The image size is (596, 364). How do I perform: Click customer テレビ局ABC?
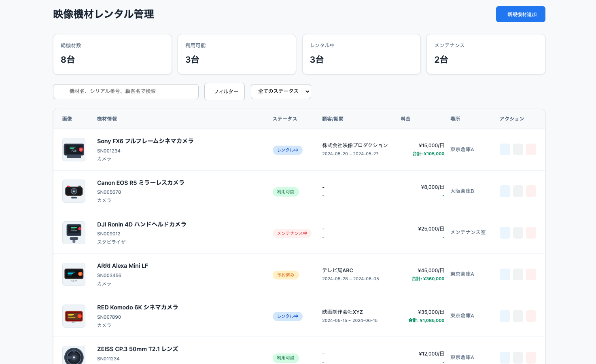pos(337,271)
